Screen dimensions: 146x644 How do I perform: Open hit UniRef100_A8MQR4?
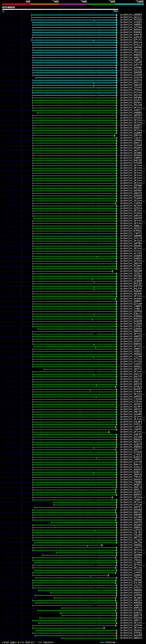pos(131,15)
